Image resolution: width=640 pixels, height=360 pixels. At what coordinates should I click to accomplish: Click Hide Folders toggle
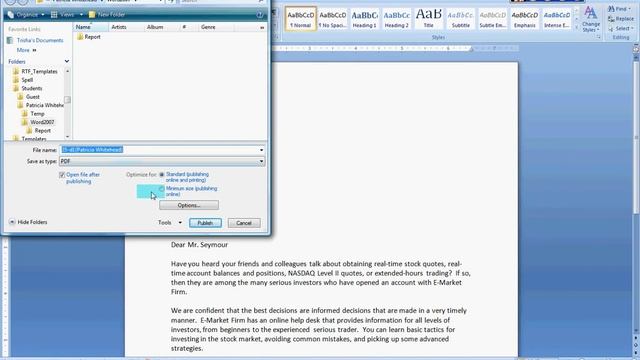[x=28, y=222]
